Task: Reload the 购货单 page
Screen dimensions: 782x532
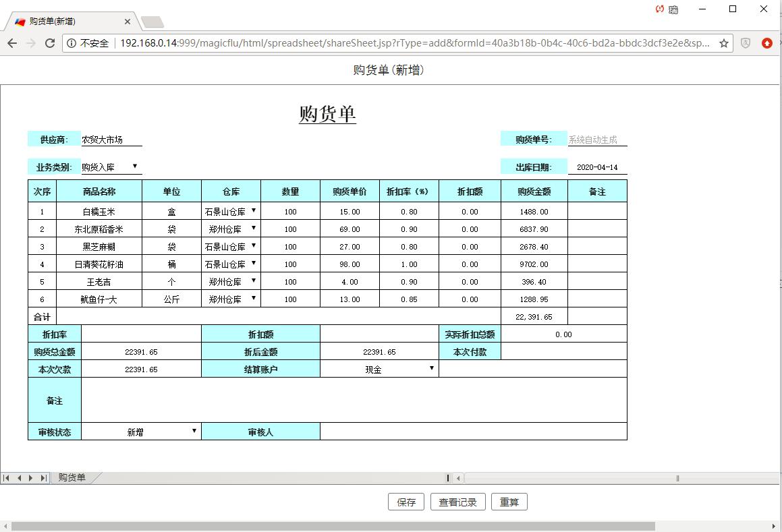Action: [x=49, y=42]
